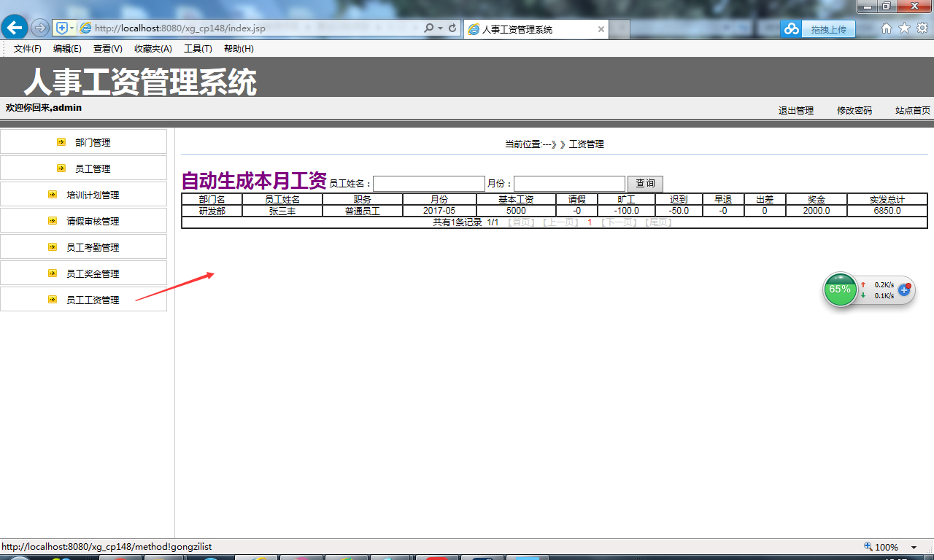The height and width of the screenshot is (560, 934).
Task: Open the 帮助(H) menu
Action: [x=239, y=49]
